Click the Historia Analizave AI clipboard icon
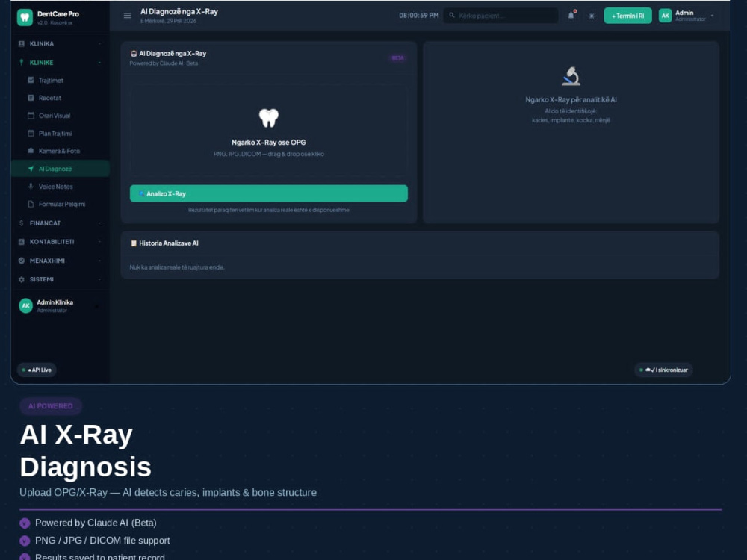Screen dimensions: 747x560 (134, 243)
